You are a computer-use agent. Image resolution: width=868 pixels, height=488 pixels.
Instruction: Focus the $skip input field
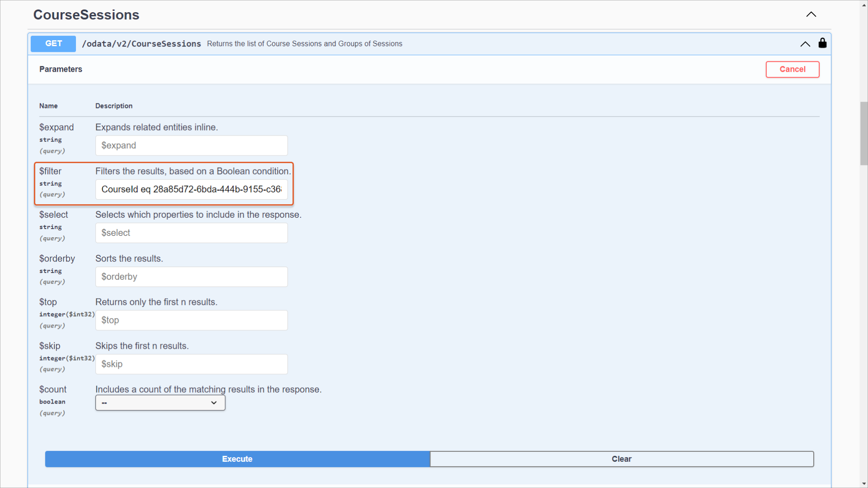click(x=191, y=364)
